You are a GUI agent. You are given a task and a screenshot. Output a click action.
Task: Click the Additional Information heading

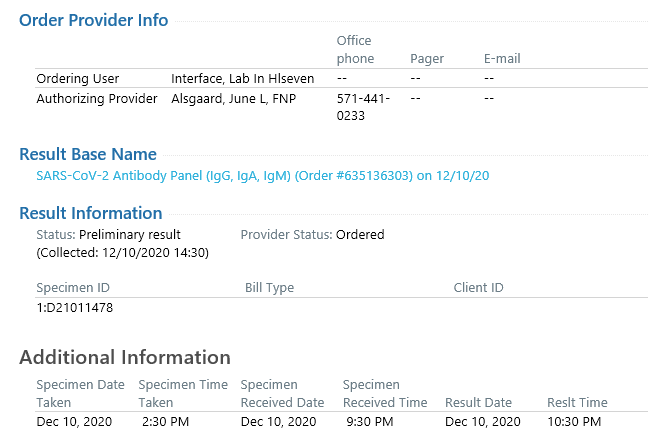(x=125, y=357)
